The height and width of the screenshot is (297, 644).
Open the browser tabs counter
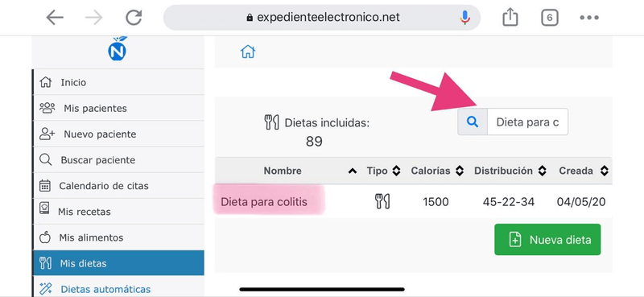click(550, 18)
